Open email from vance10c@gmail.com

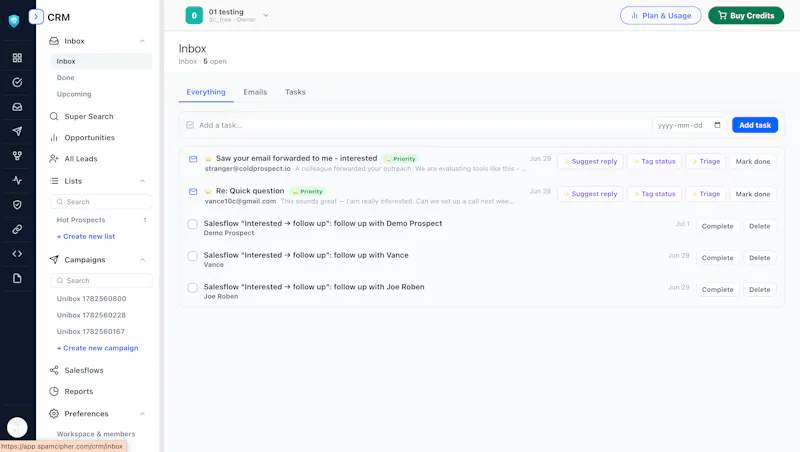tap(359, 196)
